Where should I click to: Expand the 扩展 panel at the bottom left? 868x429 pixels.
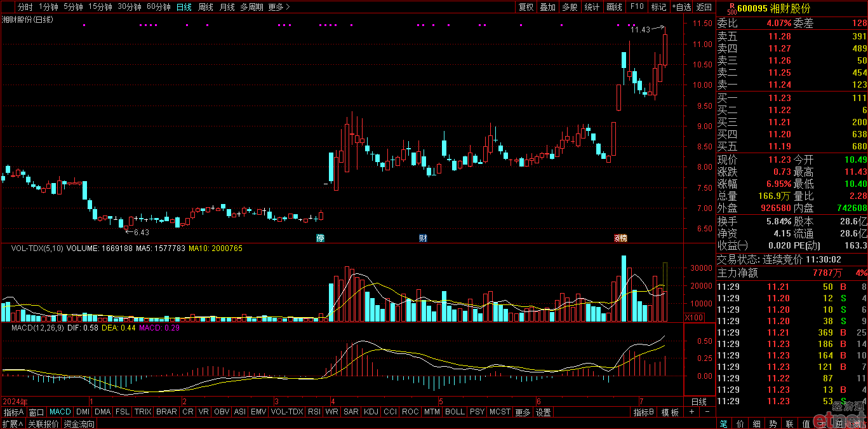click(12, 424)
